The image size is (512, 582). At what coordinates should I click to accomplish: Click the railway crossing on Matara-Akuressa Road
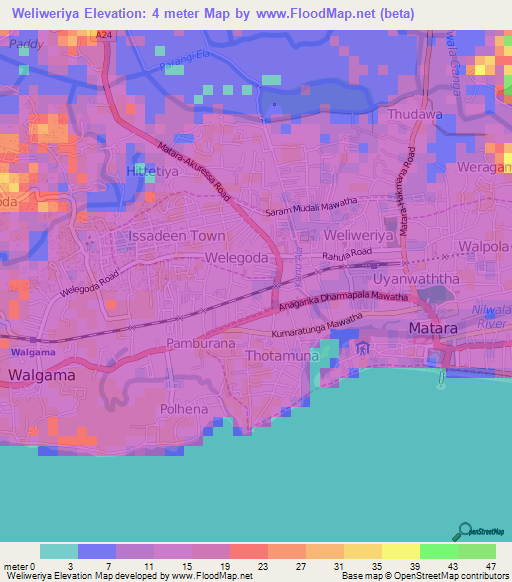pyautogui.click(x=276, y=286)
